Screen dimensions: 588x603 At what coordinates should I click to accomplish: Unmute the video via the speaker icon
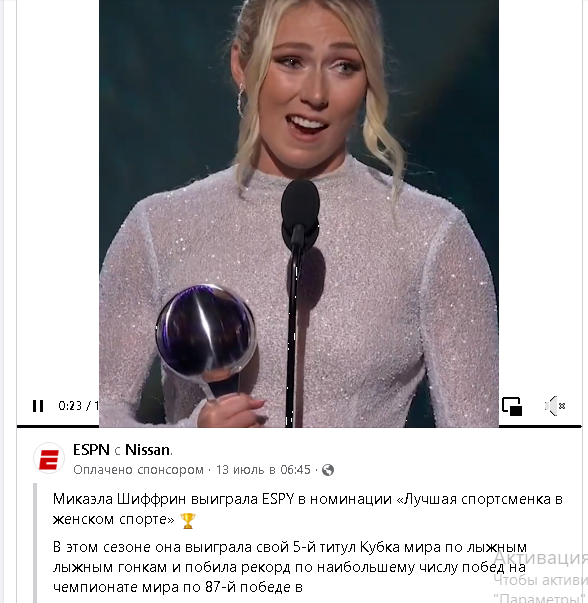pos(555,406)
